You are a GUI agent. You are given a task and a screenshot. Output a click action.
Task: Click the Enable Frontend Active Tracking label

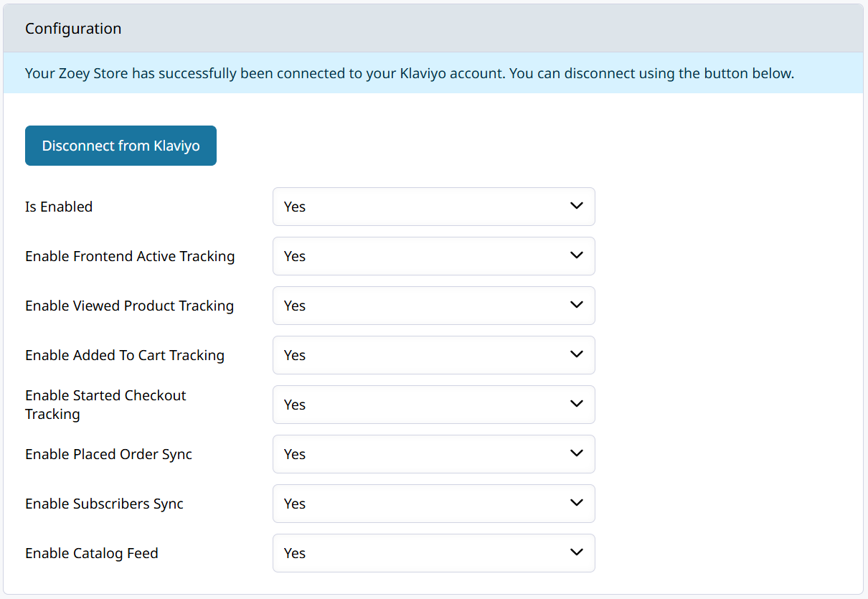(130, 256)
